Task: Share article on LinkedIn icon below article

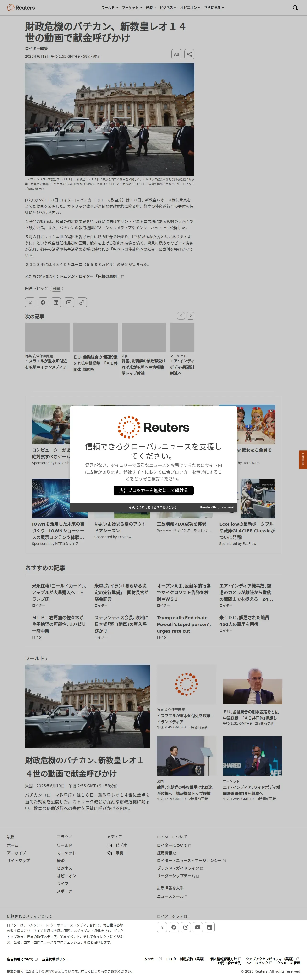Action: tap(56, 302)
